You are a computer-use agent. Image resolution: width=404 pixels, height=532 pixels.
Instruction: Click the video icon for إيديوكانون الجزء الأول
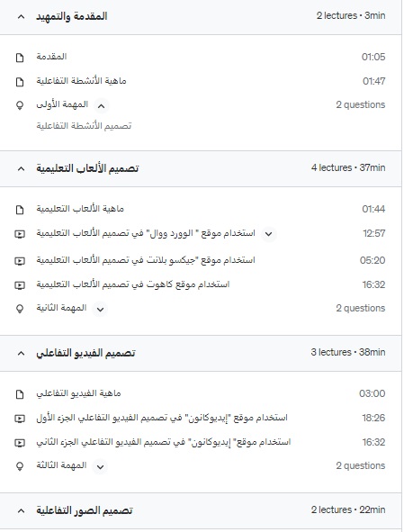click(x=20, y=419)
